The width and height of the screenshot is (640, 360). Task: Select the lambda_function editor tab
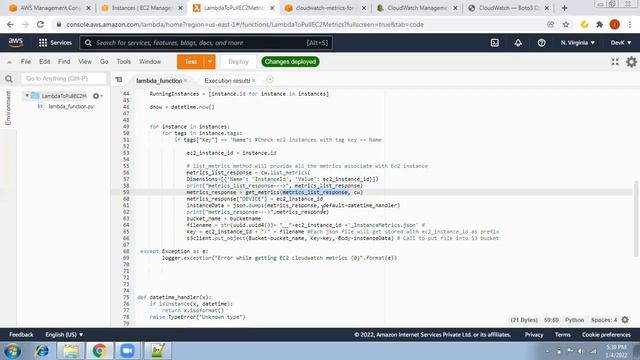159,80
